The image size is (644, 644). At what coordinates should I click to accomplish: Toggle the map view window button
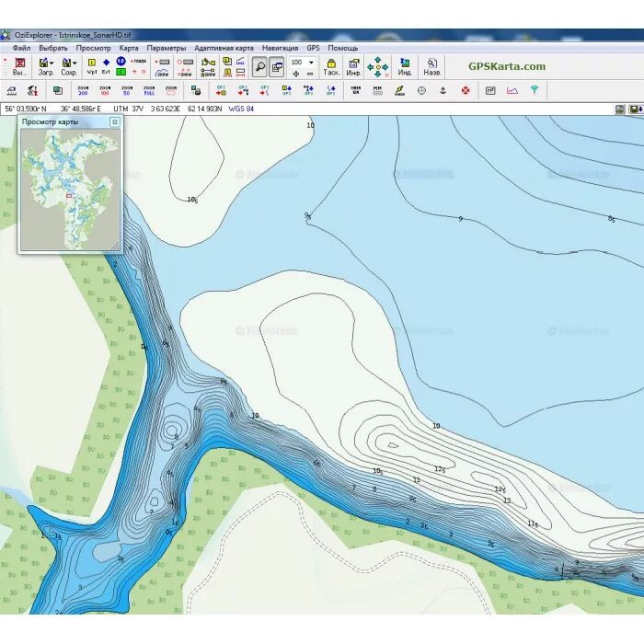277,67
